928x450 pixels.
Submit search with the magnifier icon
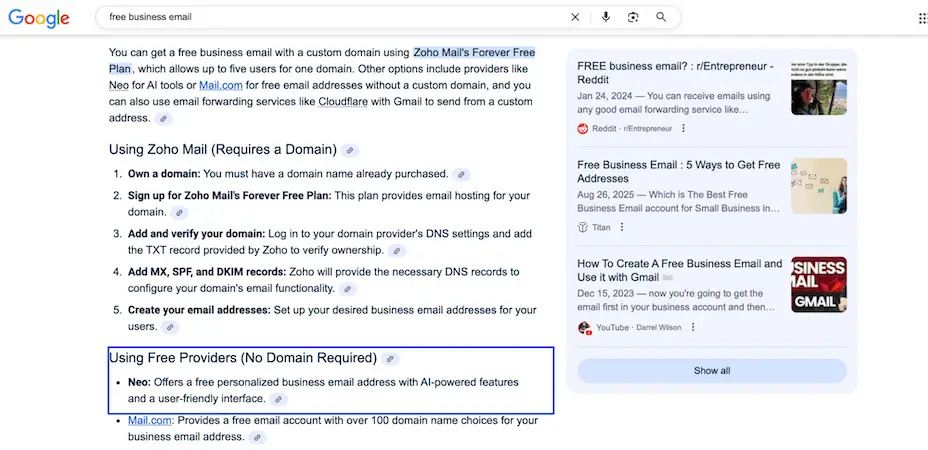(661, 17)
